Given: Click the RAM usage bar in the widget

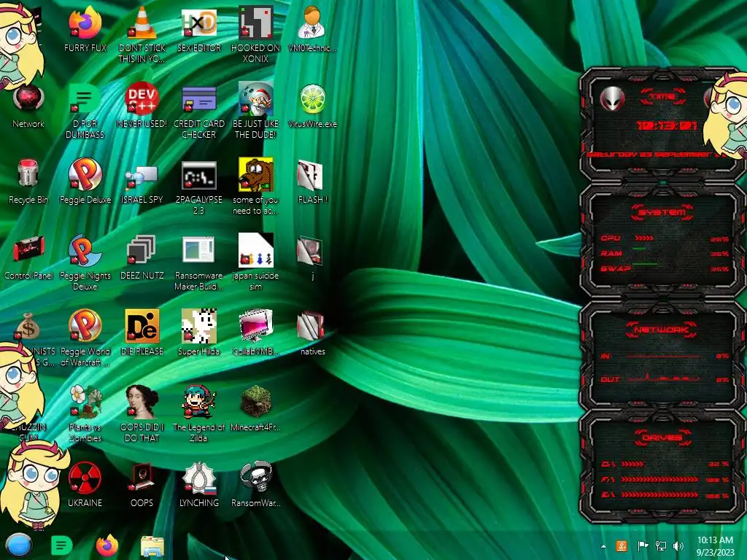Looking at the screenshot, I should pos(639,249).
